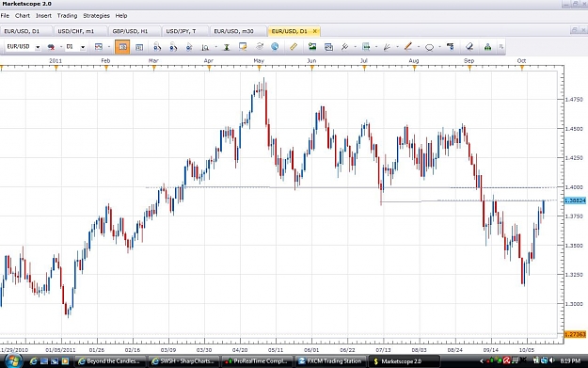Open the Chart menu

coord(23,16)
